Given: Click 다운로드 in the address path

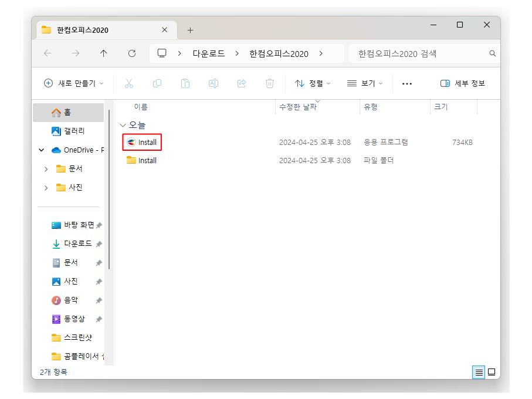Looking at the screenshot, I should pyautogui.click(x=209, y=53).
